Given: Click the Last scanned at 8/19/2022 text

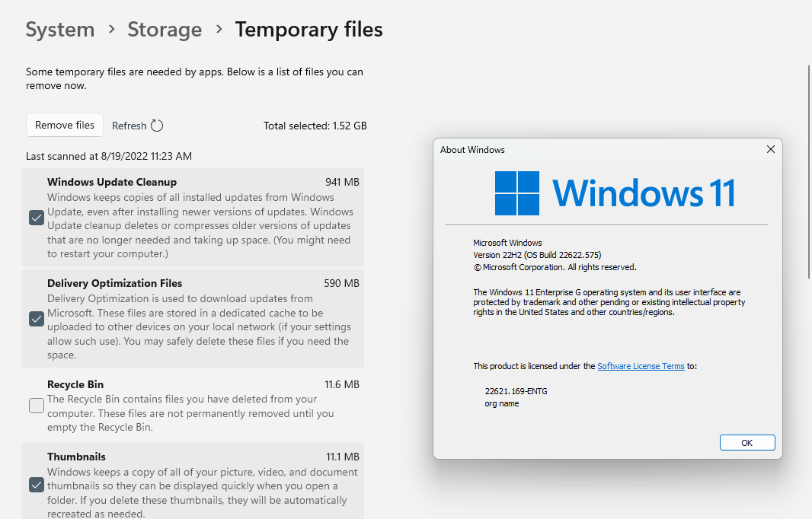Looking at the screenshot, I should (109, 156).
